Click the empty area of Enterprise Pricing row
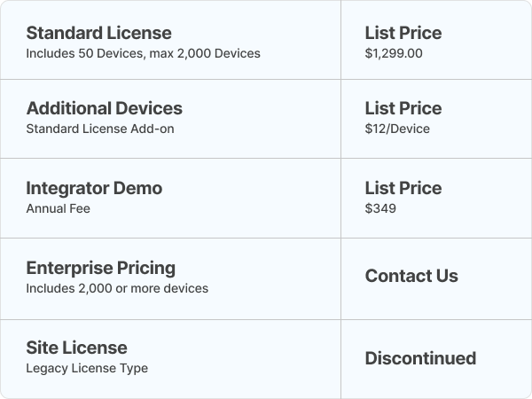Screen dimensions: 532x399 coord(271,278)
